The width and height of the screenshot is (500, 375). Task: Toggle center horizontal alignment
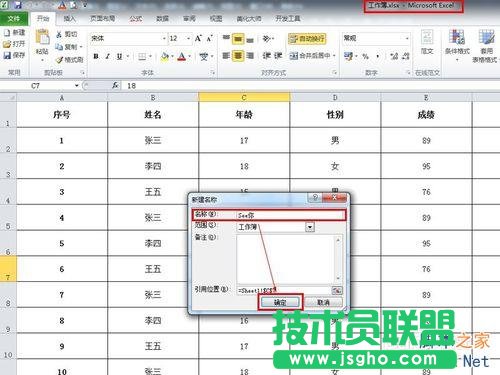238,56
